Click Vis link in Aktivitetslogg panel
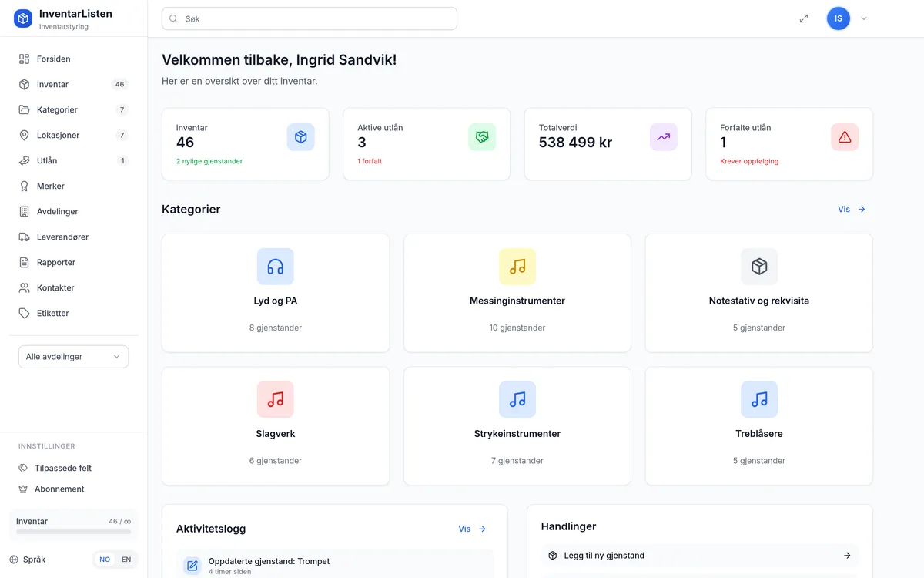The image size is (924, 578). point(472,529)
